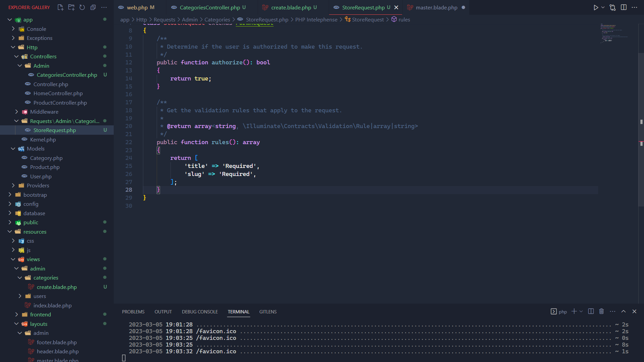
Task: Collapse the app folder
Action: coord(10,20)
